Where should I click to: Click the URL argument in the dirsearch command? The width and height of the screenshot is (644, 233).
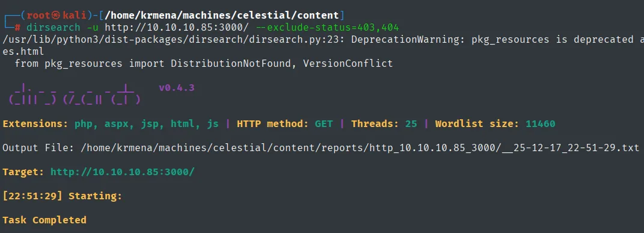click(x=177, y=28)
